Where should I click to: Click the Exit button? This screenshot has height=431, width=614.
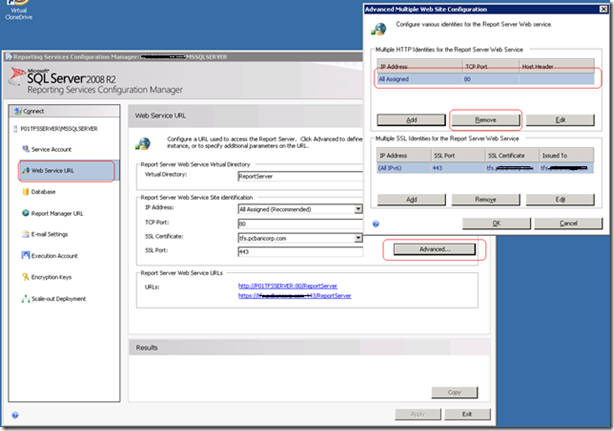467,414
